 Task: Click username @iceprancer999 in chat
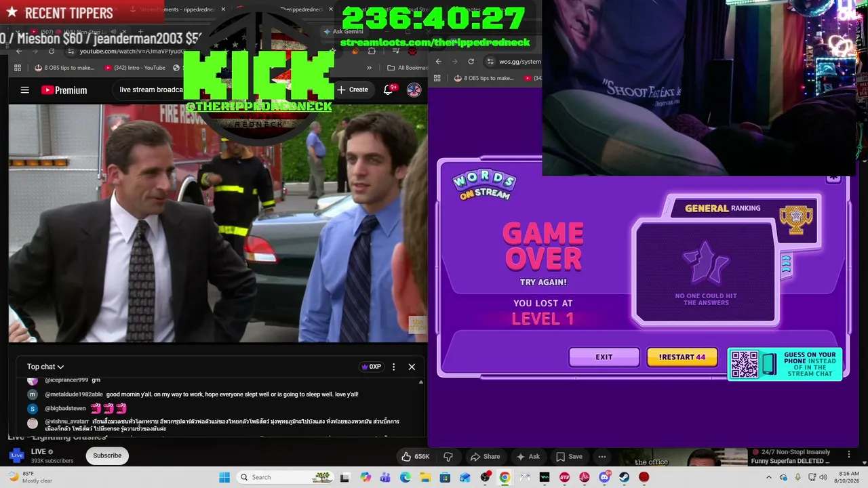coord(66,380)
